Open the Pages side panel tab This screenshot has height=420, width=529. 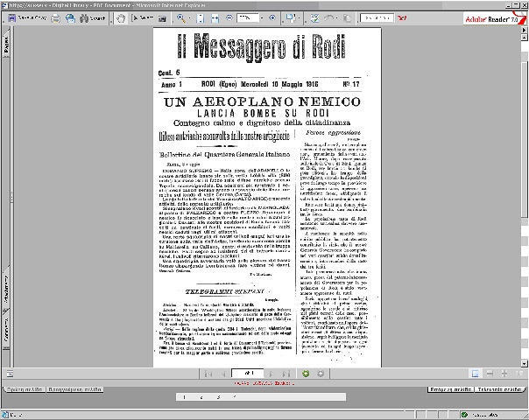6,51
